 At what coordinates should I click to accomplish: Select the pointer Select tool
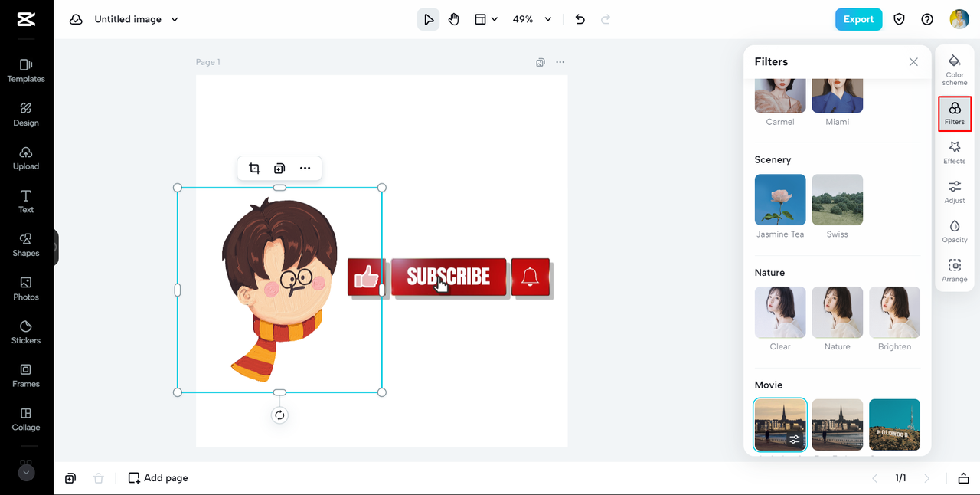429,19
